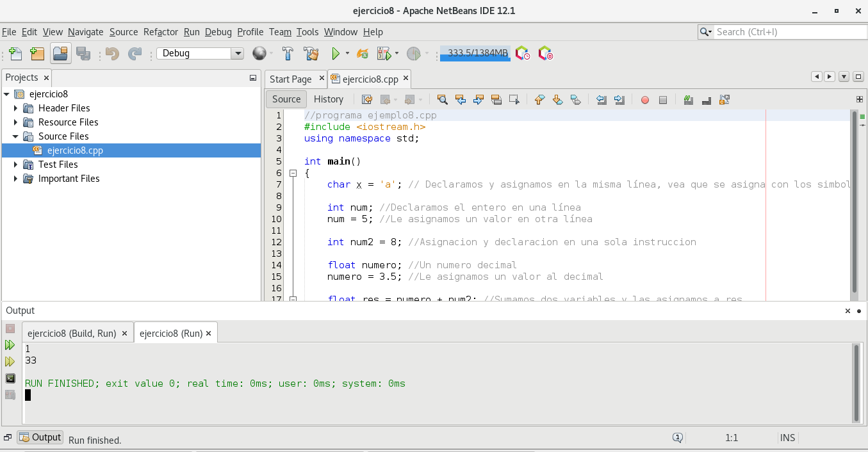Click the History view button
Image resolution: width=868 pixels, height=452 pixels.
click(329, 99)
